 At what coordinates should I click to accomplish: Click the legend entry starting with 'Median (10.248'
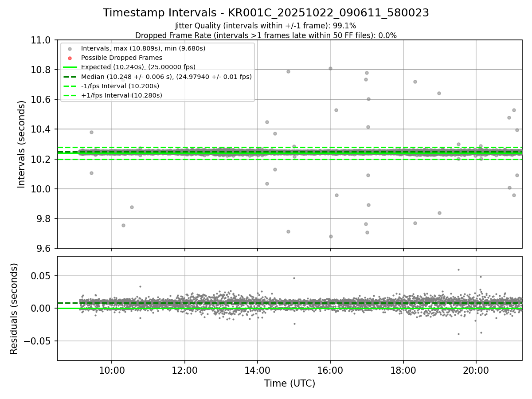pos(166,77)
